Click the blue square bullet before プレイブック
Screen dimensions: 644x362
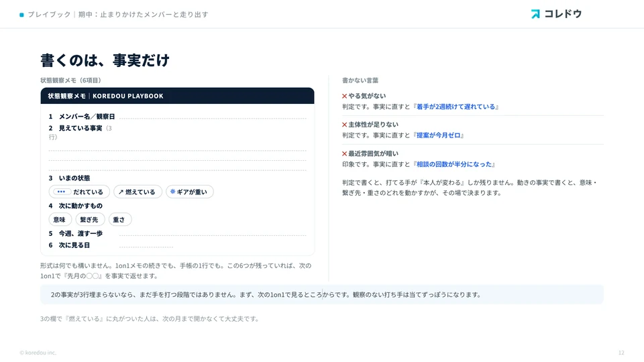[x=21, y=15]
